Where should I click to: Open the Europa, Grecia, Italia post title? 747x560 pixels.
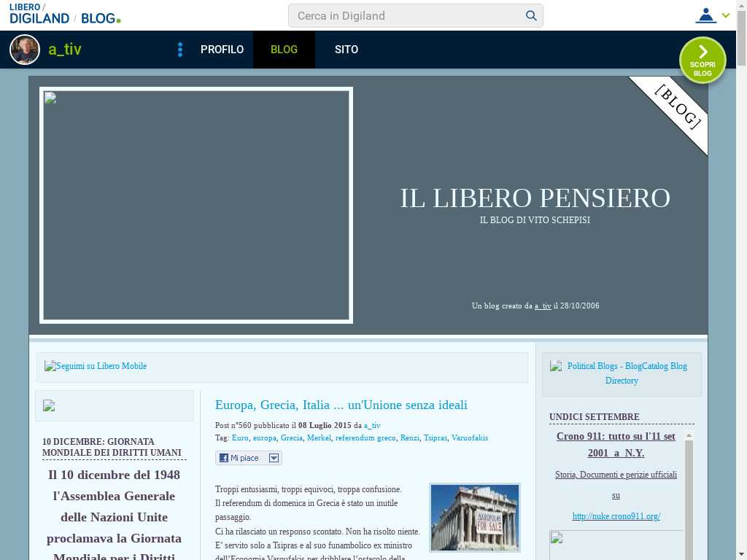[341, 405]
